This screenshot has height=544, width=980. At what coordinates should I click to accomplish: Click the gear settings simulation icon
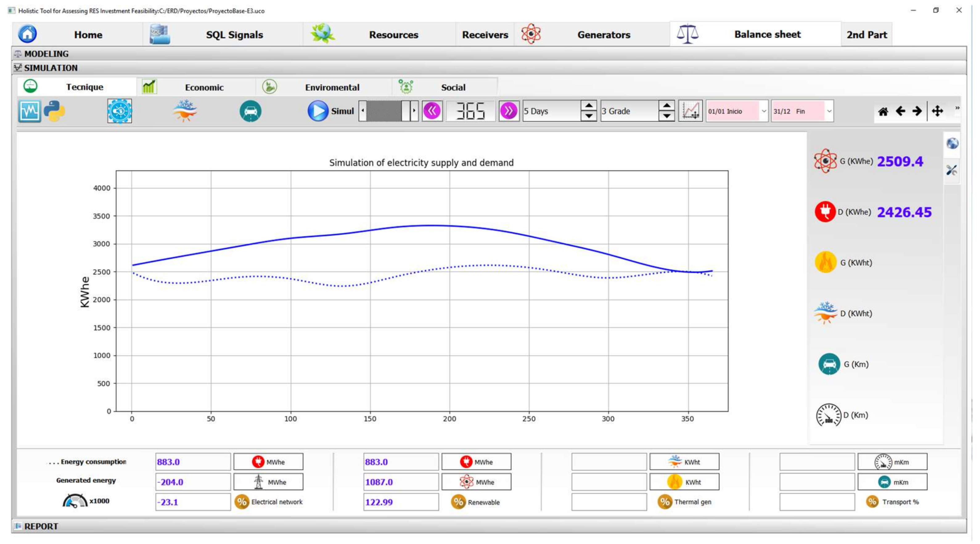(120, 111)
